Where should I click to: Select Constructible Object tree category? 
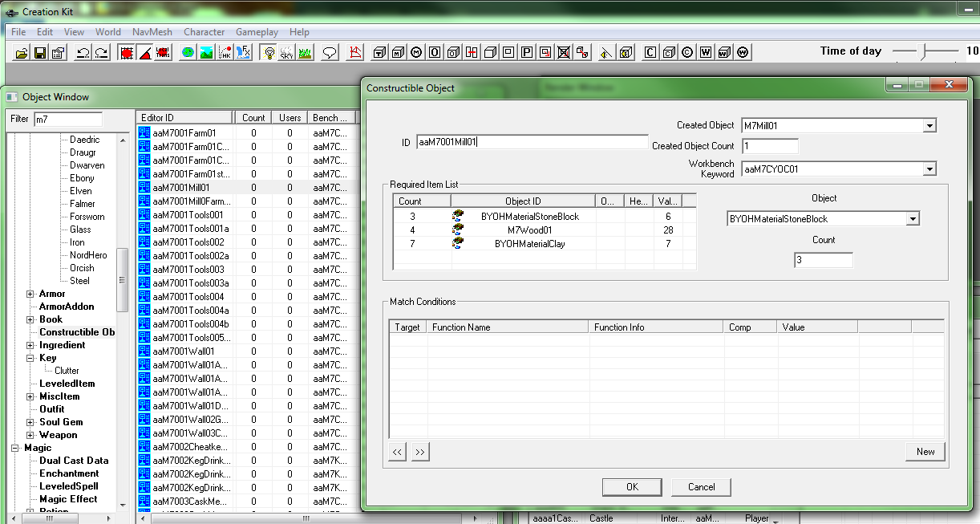(77, 332)
